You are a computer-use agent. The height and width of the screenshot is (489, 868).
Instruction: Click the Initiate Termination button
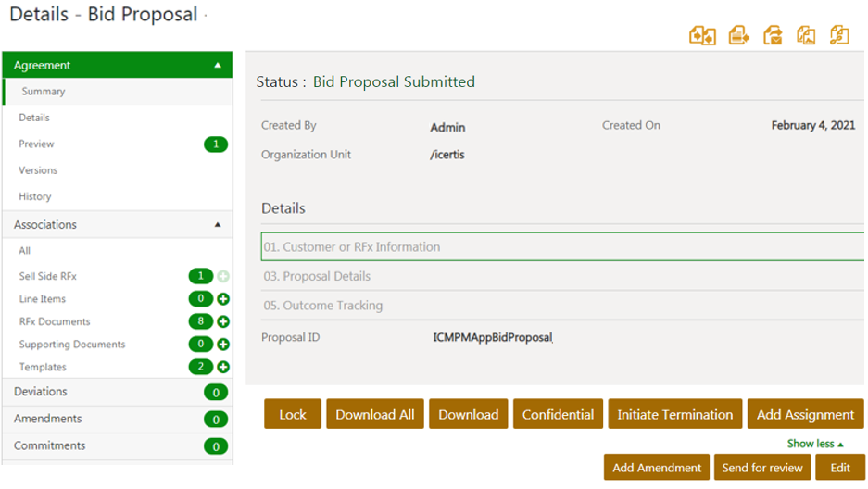[674, 414]
